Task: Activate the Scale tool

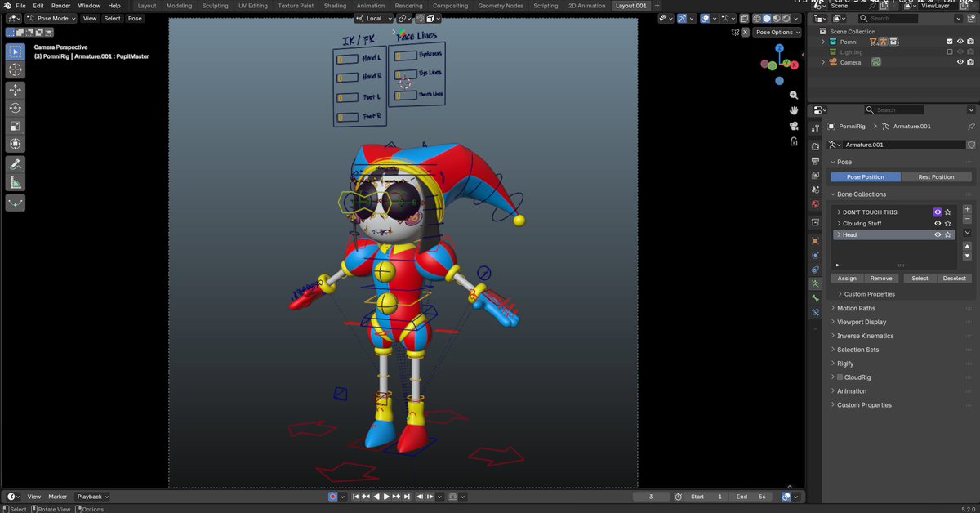Action: pyautogui.click(x=16, y=126)
